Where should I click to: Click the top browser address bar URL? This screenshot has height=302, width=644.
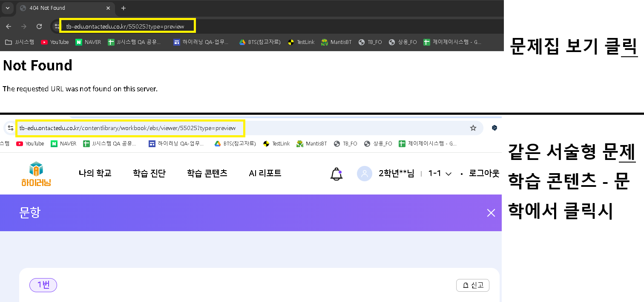tap(125, 26)
